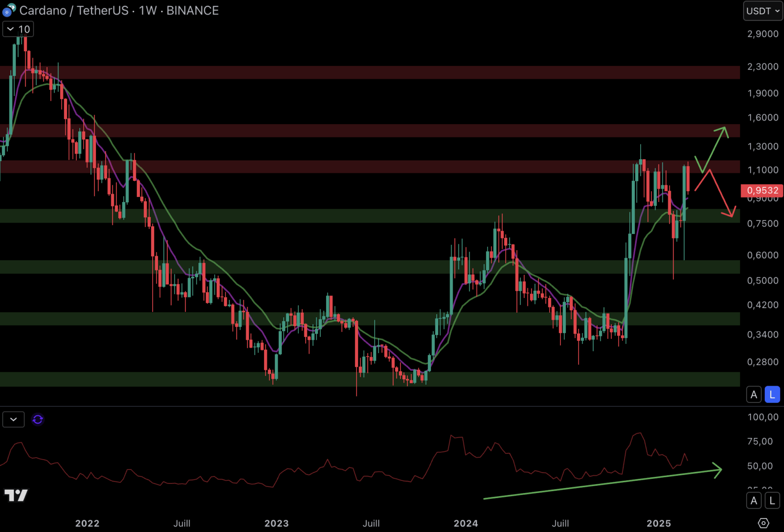Click the Cardano coin logo icon

(x=9, y=10)
